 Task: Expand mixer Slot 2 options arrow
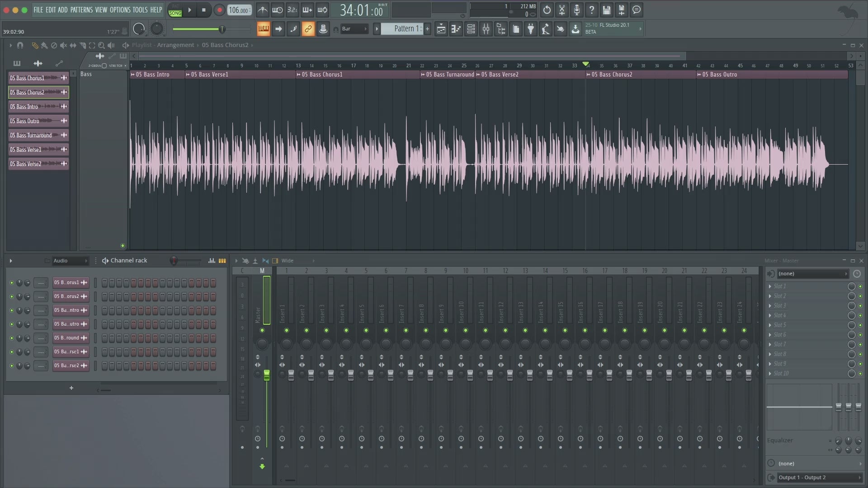(x=770, y=296)
